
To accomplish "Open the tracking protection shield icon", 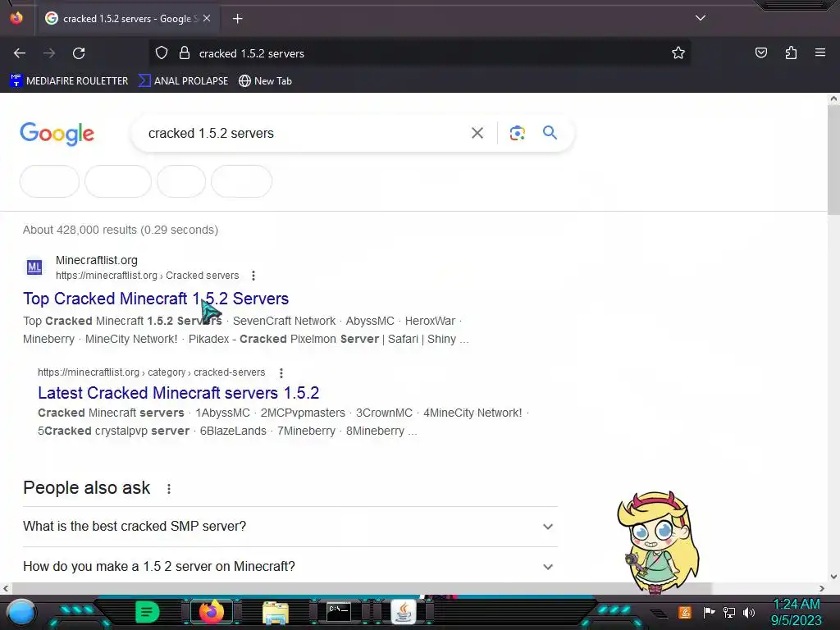I will tap(162, 53).
